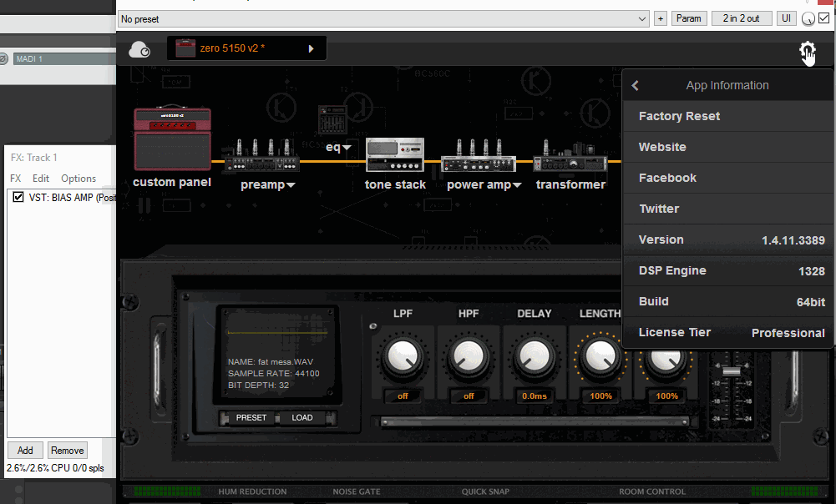Select the custom panel amp icon
The height and width of the screenshot is (504, 836).
click(172, 138)
